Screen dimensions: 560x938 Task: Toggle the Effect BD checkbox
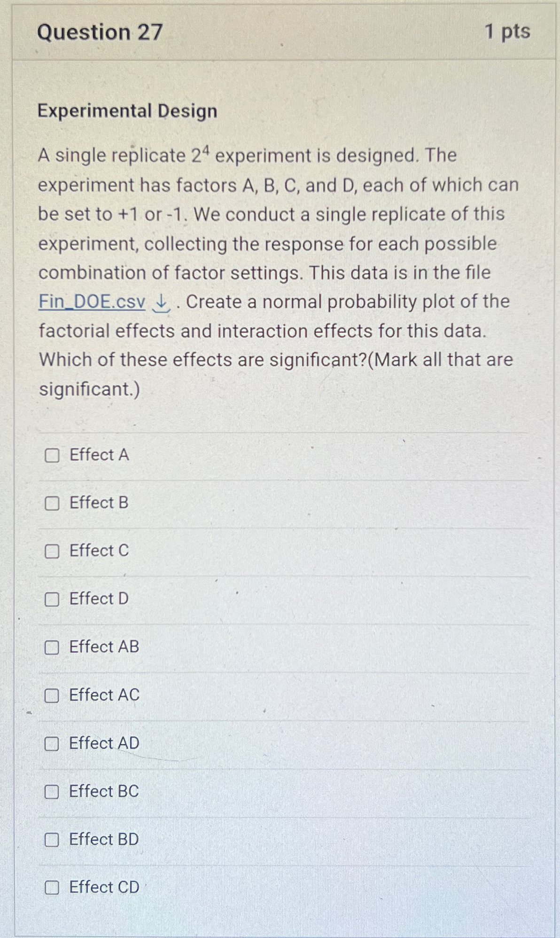pos(52,840)
